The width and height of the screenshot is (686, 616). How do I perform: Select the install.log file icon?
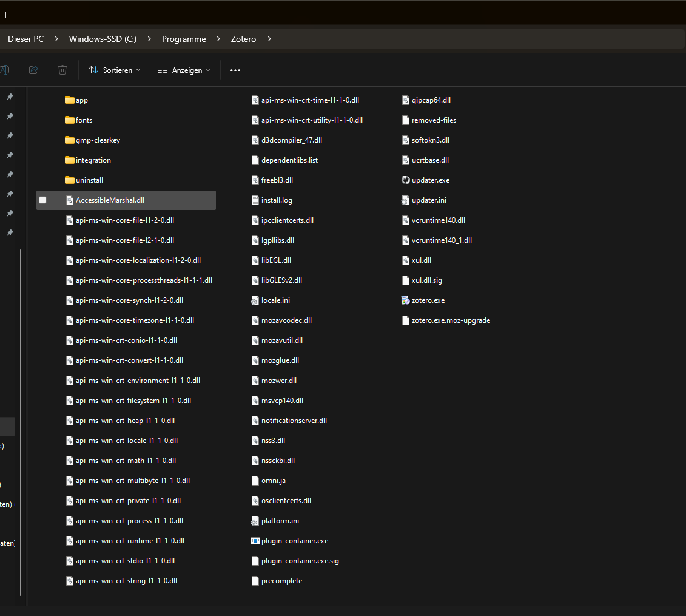pos(255,200)
